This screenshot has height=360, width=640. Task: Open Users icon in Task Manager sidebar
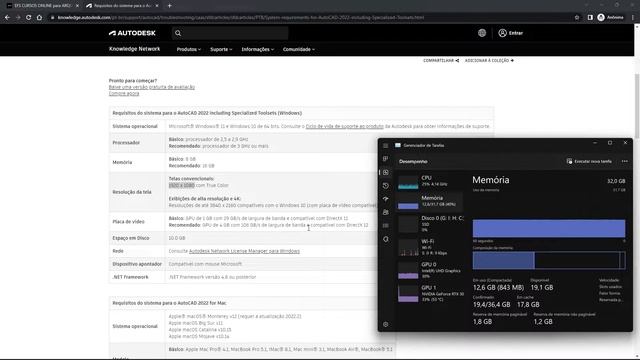click(385, 212)
